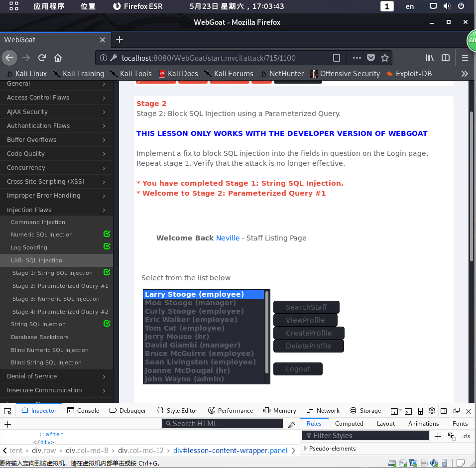The image size is (476, 468).
Task: Open the volume control in top bar
Action: (x=447, y=6)
